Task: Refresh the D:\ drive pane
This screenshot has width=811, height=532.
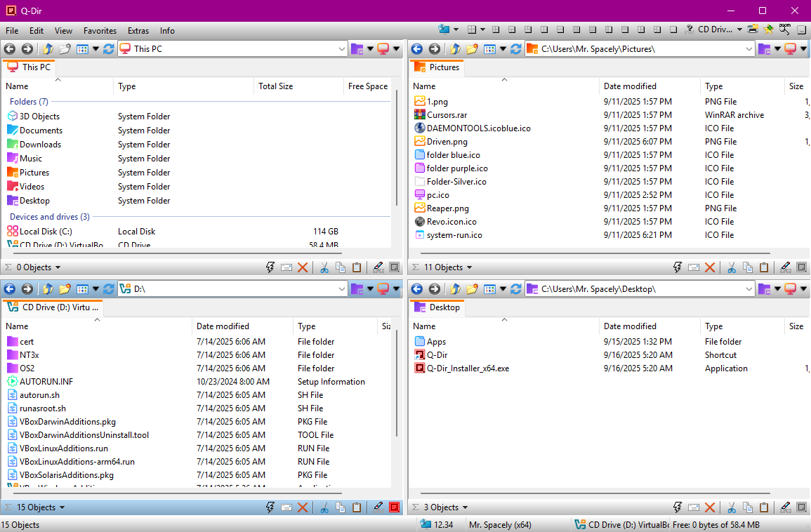Action: (x=109, y=289)
